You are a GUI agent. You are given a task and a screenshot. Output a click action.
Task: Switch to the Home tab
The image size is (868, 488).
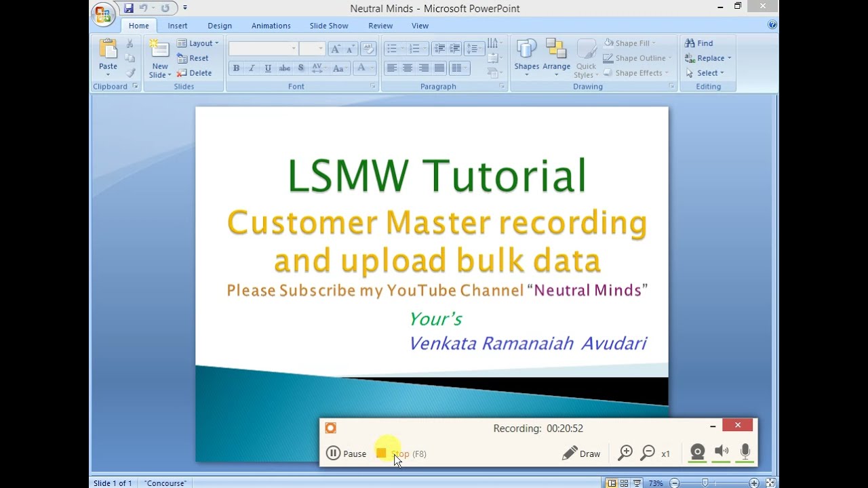click(138, 26)
